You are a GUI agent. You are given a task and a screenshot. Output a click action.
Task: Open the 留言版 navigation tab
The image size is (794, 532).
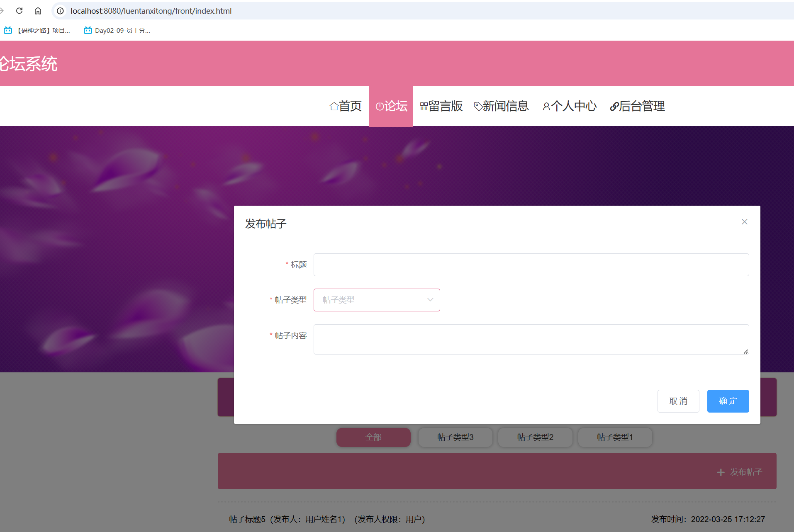click(441, 106)
